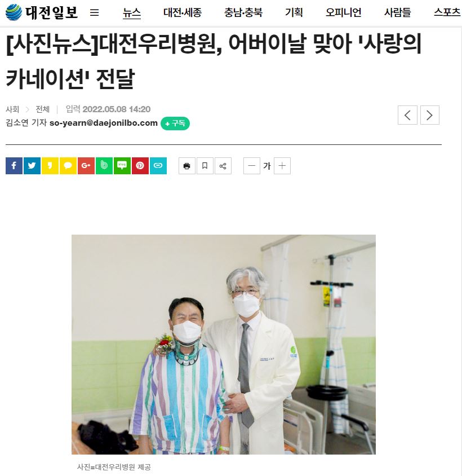Share to Naver Band green icon
Screen dimensions: 462x476
point(104,166)
